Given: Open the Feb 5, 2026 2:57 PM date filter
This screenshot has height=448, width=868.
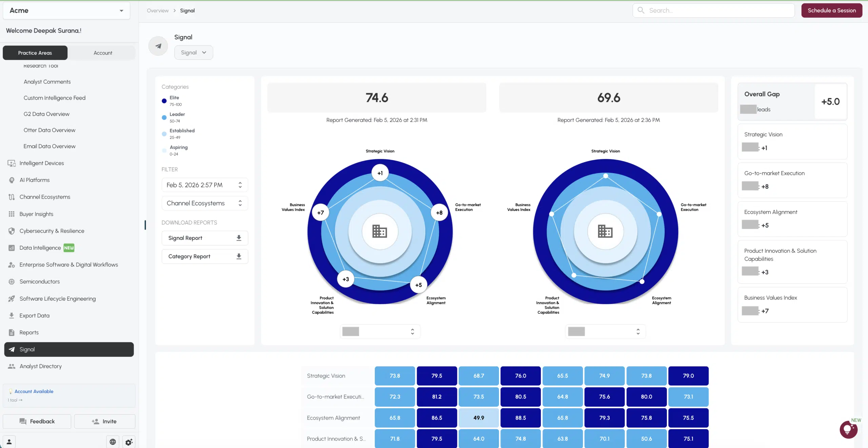Looking at the screenshot, I should tap(204, 185).
